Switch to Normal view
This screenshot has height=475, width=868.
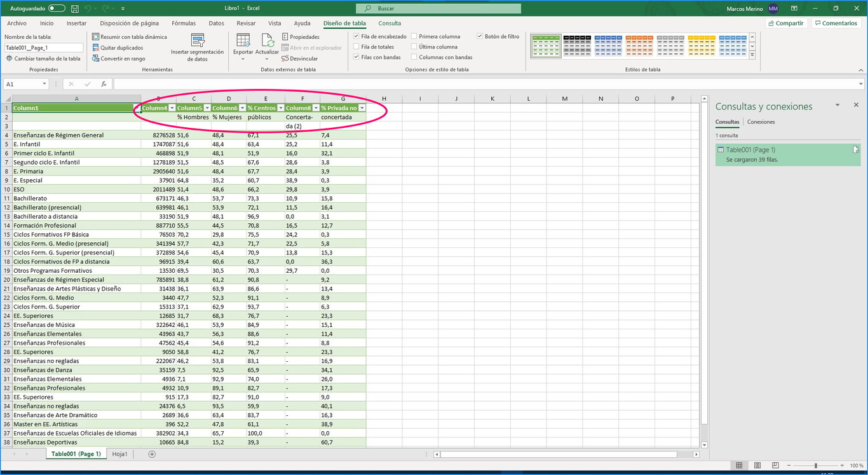(739, 465)
